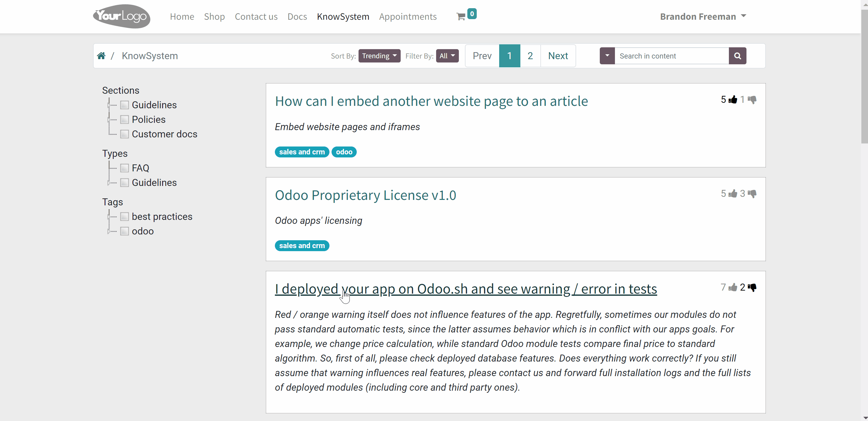Dislike the Odoo Proprietary License article
Screen dimensions: 868x421
[752, 194]
